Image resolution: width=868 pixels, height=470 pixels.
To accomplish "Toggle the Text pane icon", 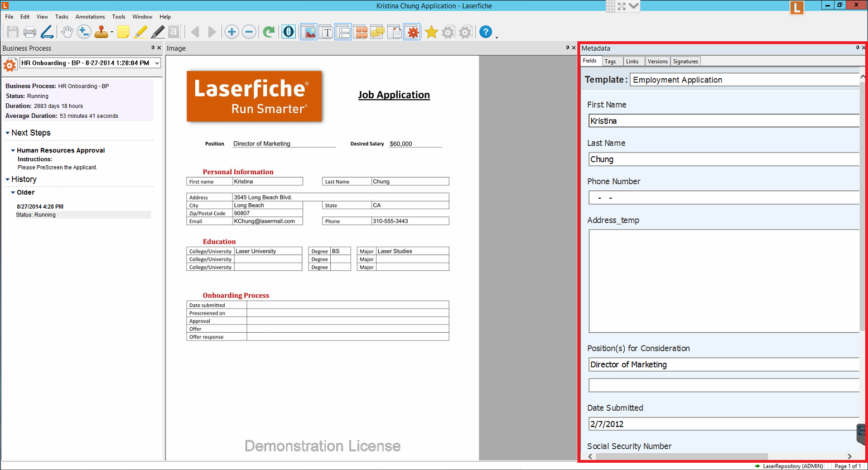I will 326,32.
